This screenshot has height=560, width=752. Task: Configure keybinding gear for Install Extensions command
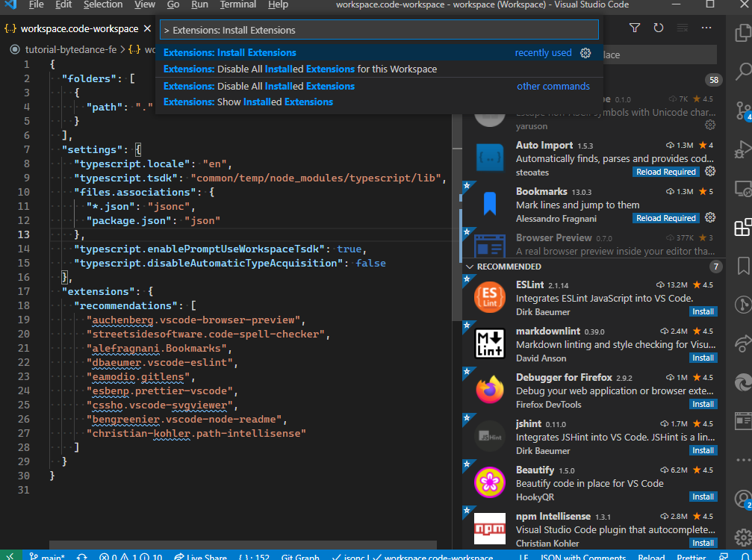[585, 53]
